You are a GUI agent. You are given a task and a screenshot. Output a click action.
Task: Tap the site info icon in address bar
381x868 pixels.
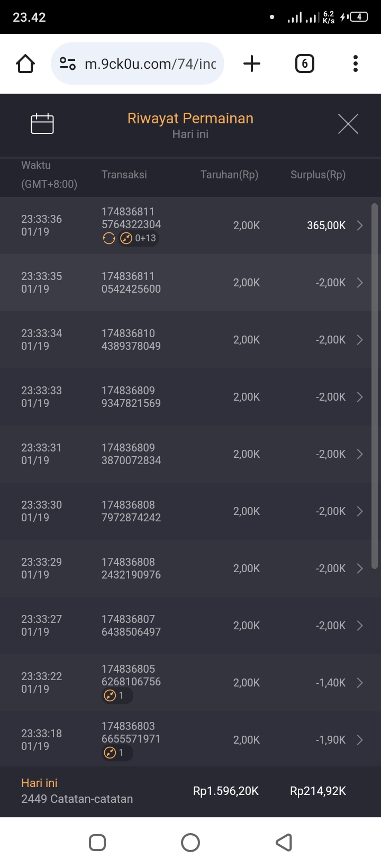pyautogui.click(x=68, y=64)
